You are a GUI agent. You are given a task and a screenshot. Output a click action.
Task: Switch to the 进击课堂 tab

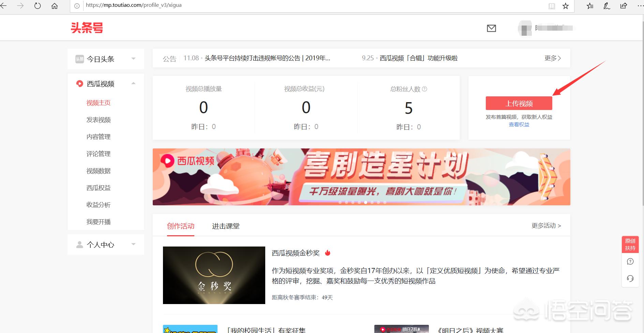pyautogui.click(x=226, y=226)
